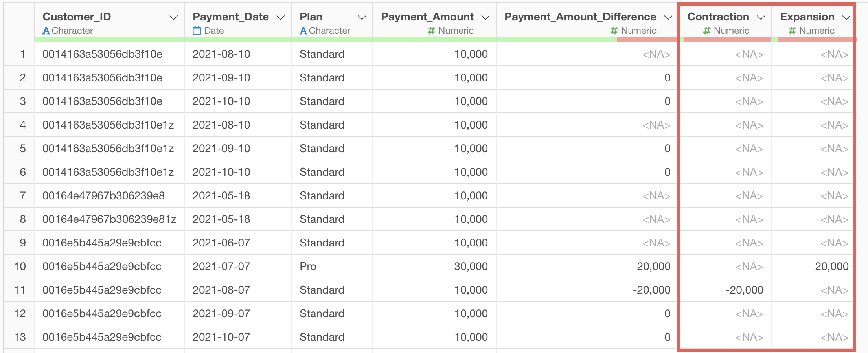Viewport: 868px width, 353px height.
Task: Select the Expansion column header name
Action: pyautogui.click(x=807, y=17)
